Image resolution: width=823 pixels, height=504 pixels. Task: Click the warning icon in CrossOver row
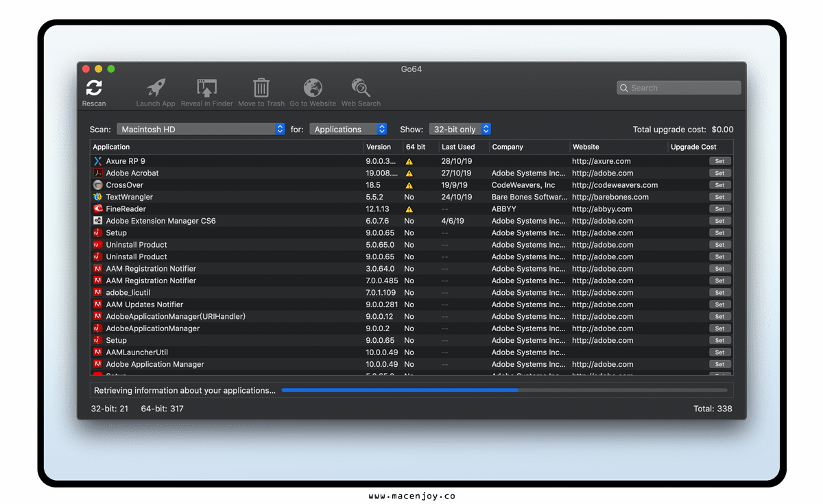tap(409, 185)
